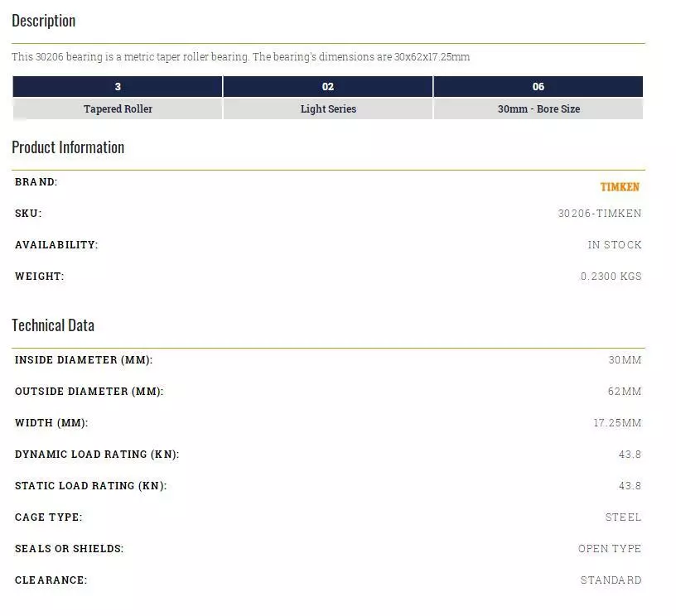Select the Tapered Roller cell
This screenshot has width=676, height=616.
click(x=118, y=109)
